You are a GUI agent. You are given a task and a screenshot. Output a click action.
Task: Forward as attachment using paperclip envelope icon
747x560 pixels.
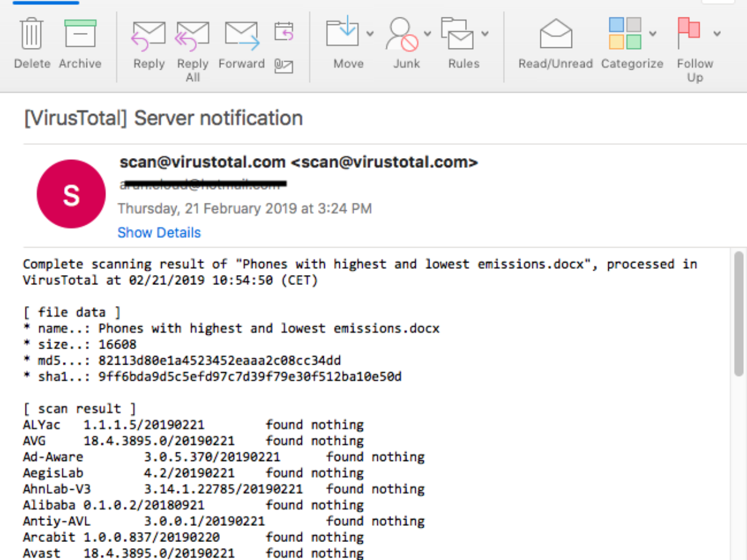284,65
